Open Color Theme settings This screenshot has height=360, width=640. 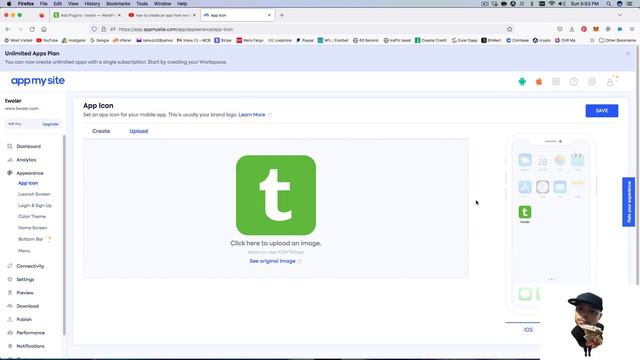pos(32,216)
